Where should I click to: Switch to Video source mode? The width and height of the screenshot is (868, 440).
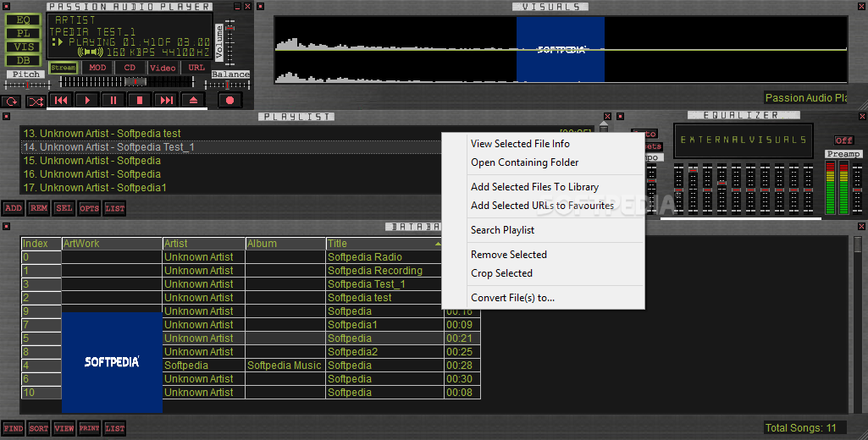163,68
